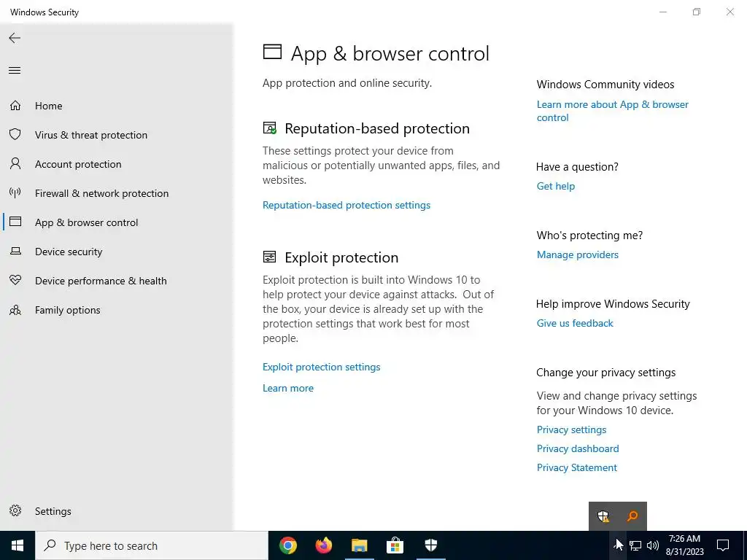Select the Firewall & network protection antenna icon
This screenshot has width=747, height=560.
tap(15, 192)
